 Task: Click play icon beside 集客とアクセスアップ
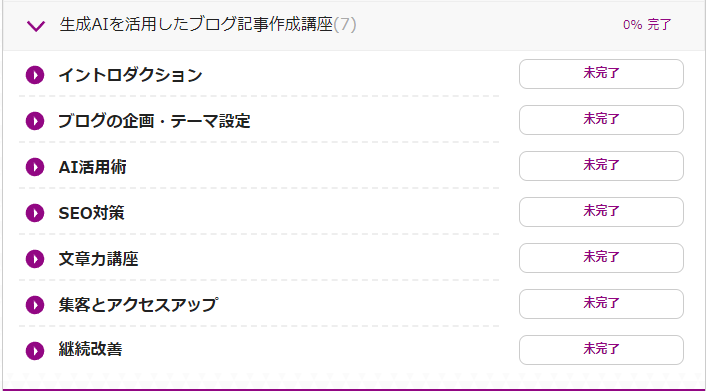click(35, 305)
